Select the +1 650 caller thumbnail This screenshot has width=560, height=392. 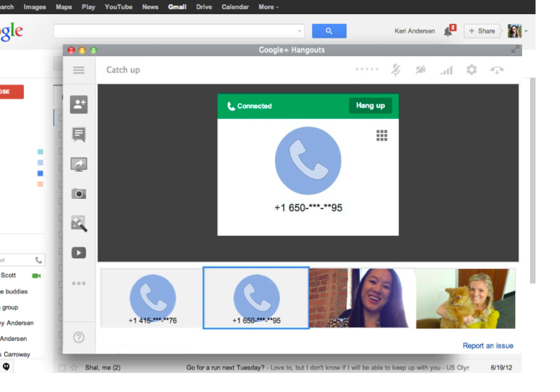(x=256, y=297)
